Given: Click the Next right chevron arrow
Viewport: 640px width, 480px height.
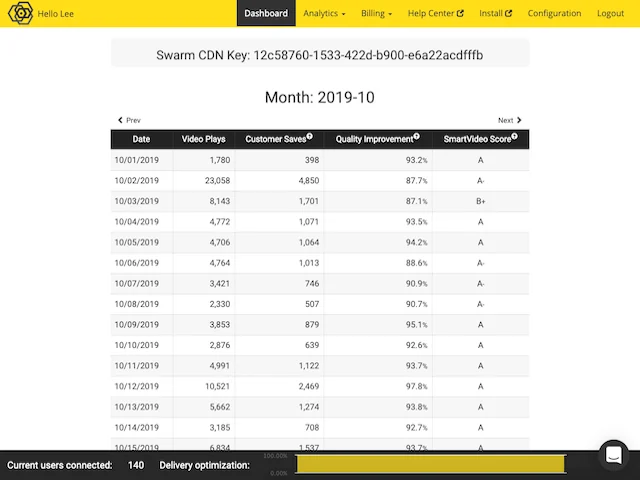Looking at the screenshot, I should pyautogui.click(x=519, y=120).
